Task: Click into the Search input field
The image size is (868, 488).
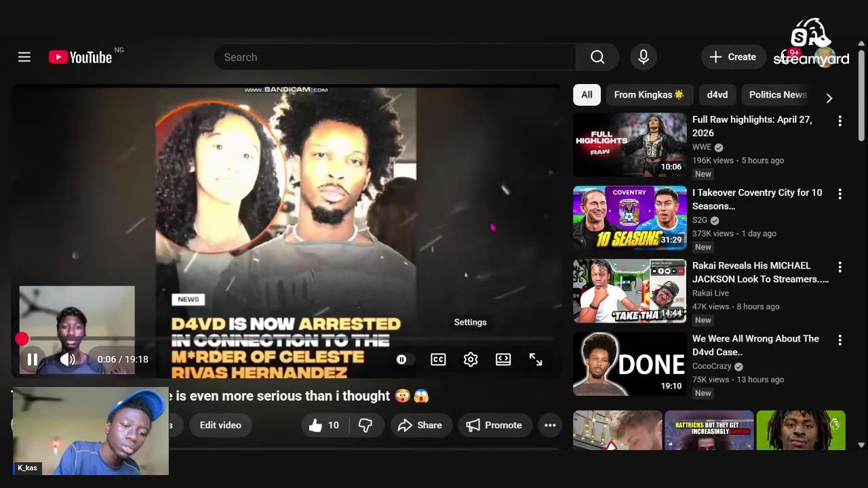Action: pos(395,57)
